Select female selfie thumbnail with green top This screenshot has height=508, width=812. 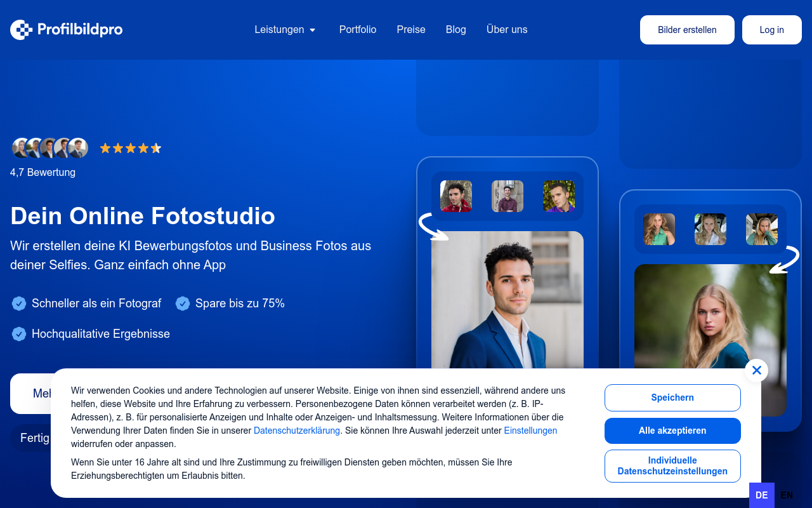point(659,229)
